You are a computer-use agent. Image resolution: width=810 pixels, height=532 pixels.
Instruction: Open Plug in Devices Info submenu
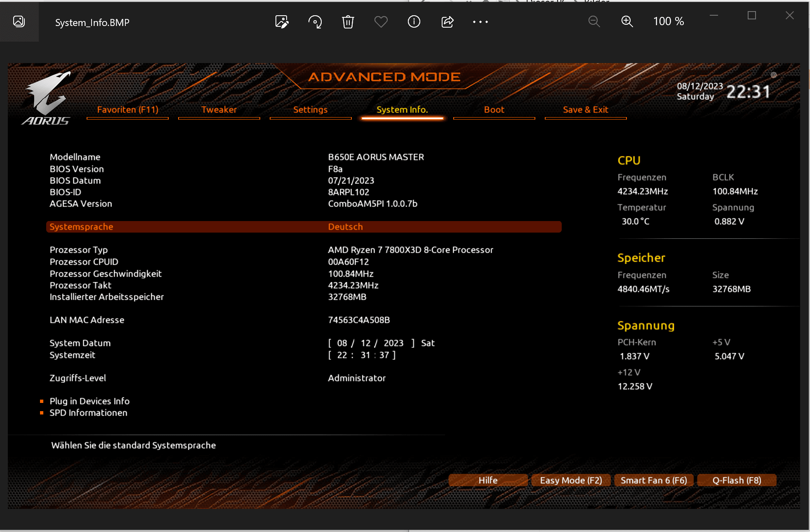tap(89, 401)
